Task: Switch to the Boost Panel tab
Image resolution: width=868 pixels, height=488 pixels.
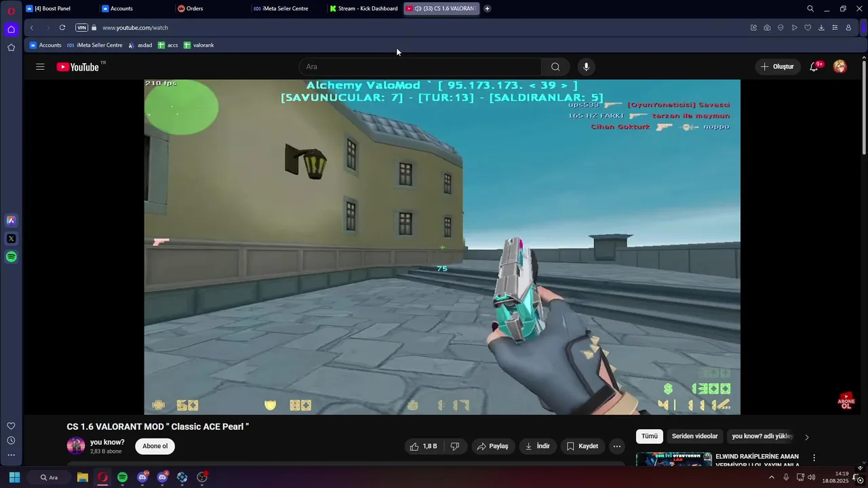Action: (60, 9)
